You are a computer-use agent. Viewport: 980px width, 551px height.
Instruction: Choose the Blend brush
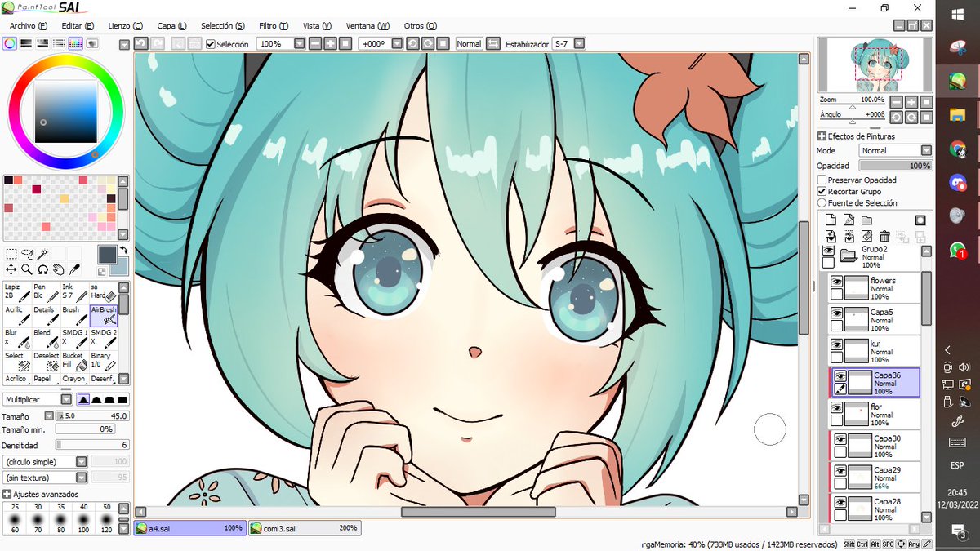45,339
